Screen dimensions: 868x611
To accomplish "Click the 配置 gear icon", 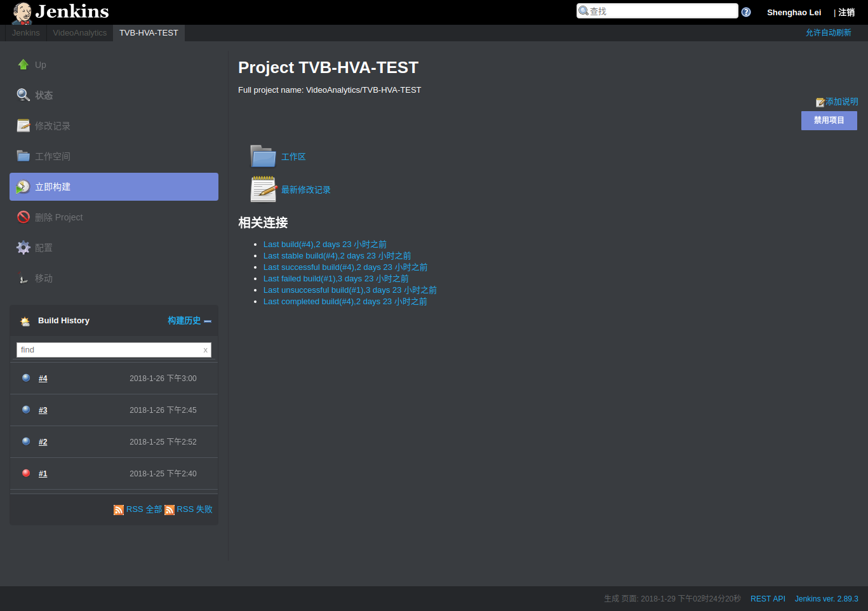I will pyautogui.click(x=23, y=248).
